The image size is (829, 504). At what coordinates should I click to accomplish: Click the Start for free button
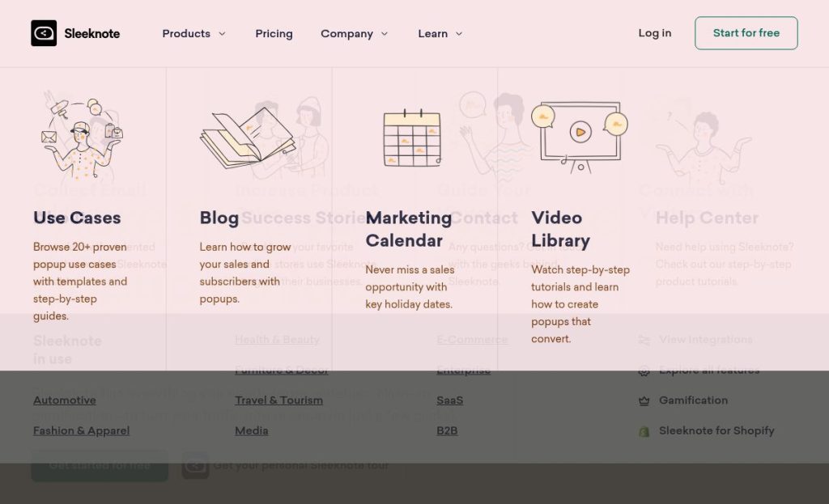tap(746, 33)
